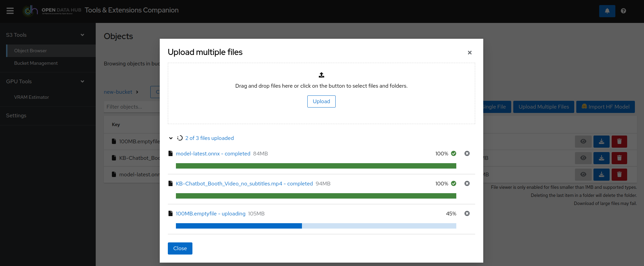This screenshot has height=266, width=644.
Task: Click the 100MB.emptyfile blue progress bar
Action: [x=316, y=226]
